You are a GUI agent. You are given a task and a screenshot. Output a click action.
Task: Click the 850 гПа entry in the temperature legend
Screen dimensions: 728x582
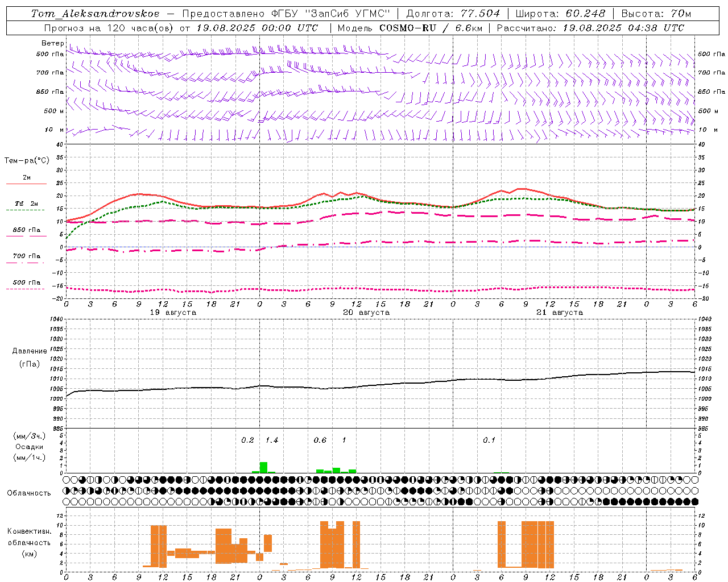(x=27, y=230)
